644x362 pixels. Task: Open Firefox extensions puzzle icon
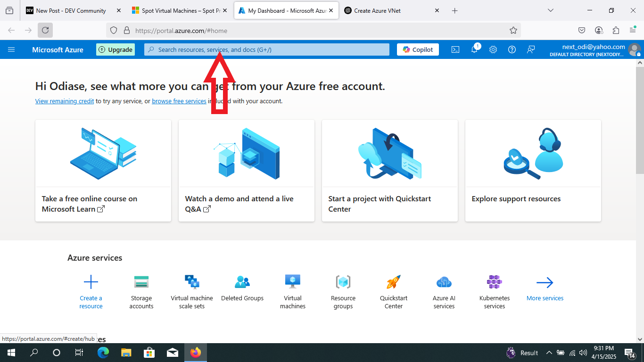click(x=616, y=30)
